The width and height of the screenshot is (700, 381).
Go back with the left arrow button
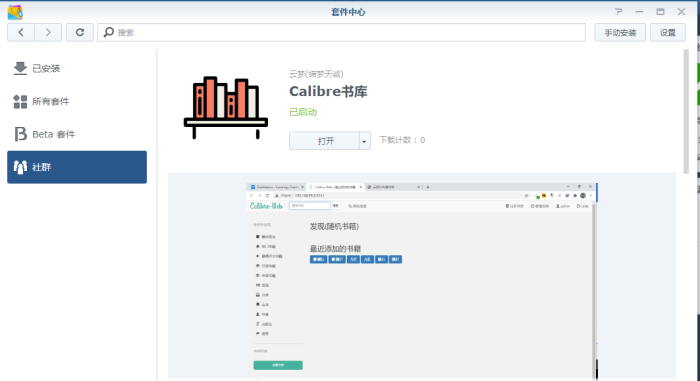pos(21,32)
